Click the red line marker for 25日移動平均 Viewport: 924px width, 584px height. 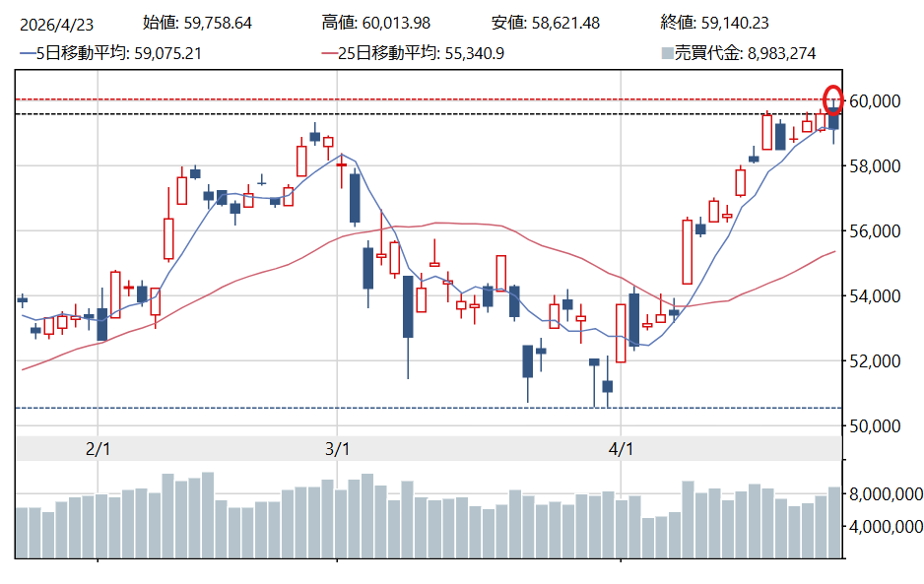click(x=329, y=53)
